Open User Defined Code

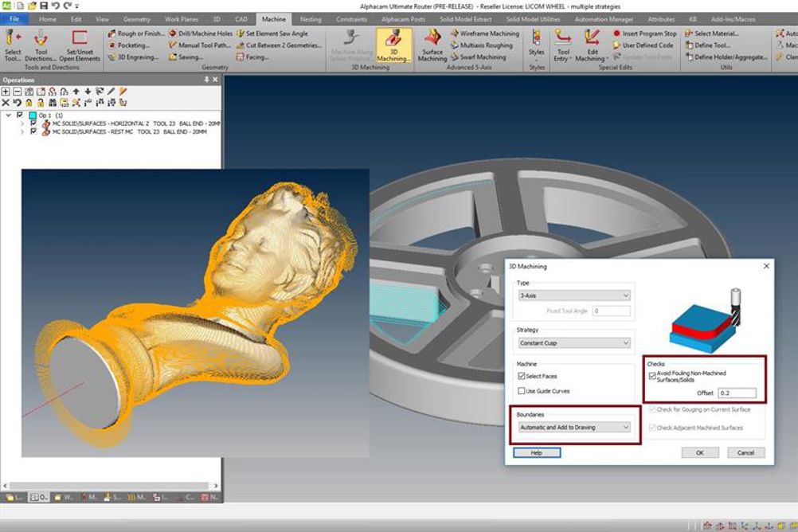point(643,45)
